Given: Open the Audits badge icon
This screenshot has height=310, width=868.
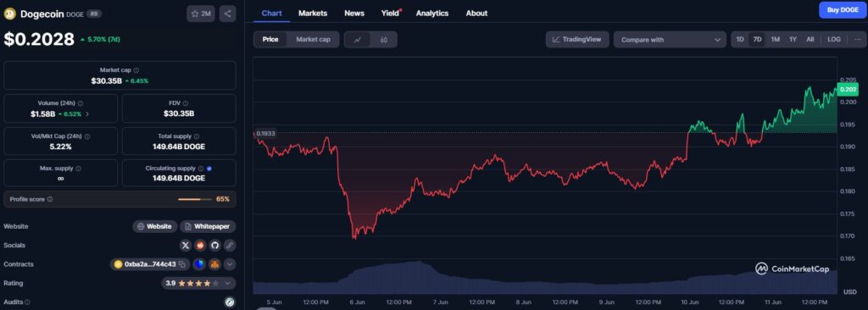Looking at the screenshot, I should coord(230,302).
